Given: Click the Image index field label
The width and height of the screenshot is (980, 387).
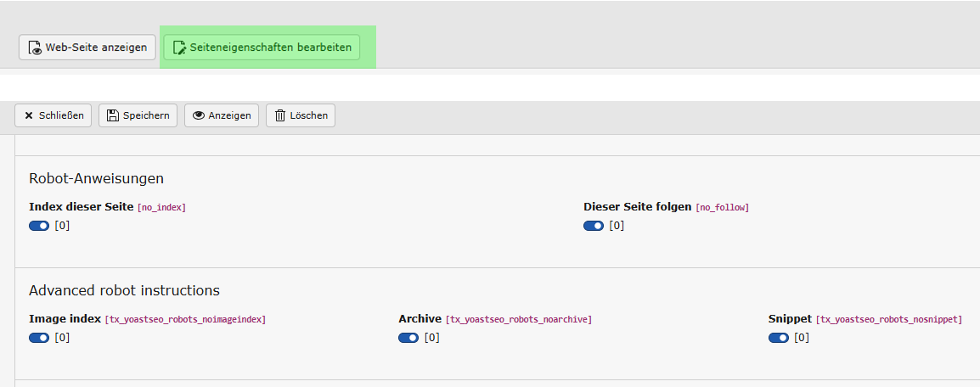Looking at the screenshot, I should pyautogui.click(x=65, y=319).
